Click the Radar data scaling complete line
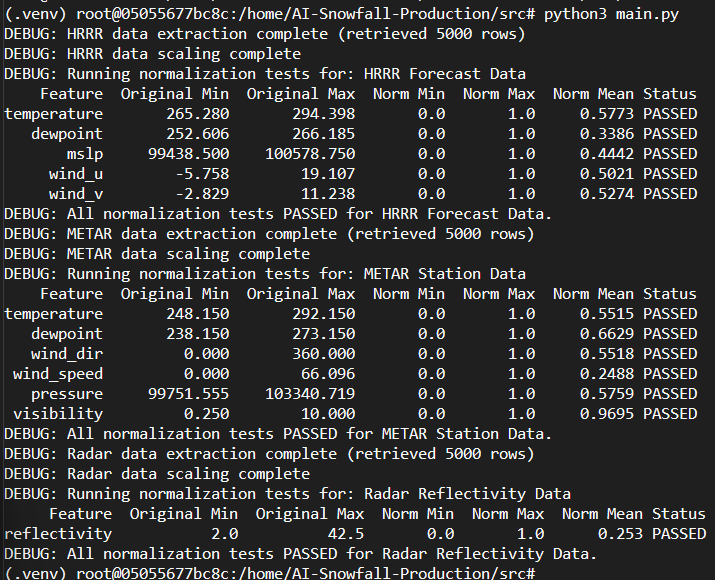The image size is (715, 580). pyautogui.click(x=157, y=474)
